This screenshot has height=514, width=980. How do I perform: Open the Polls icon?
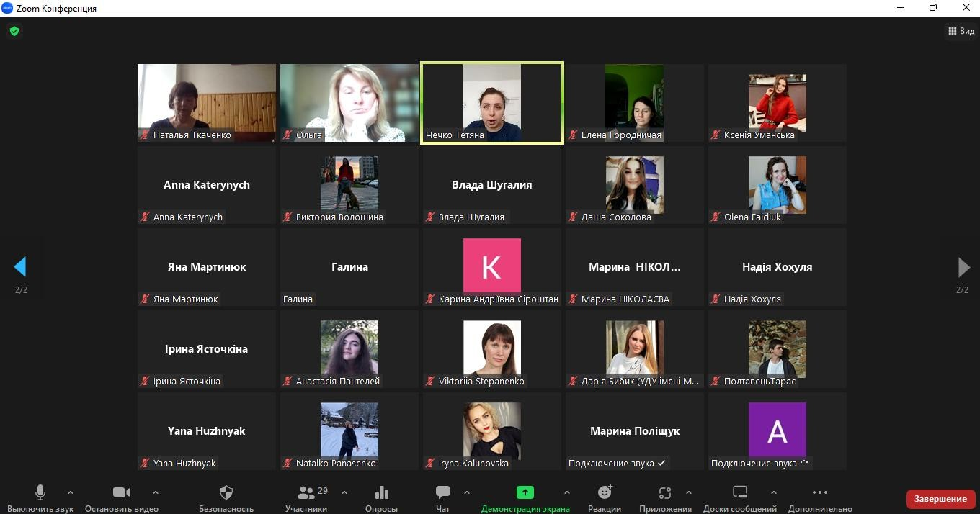click(381, 493)
